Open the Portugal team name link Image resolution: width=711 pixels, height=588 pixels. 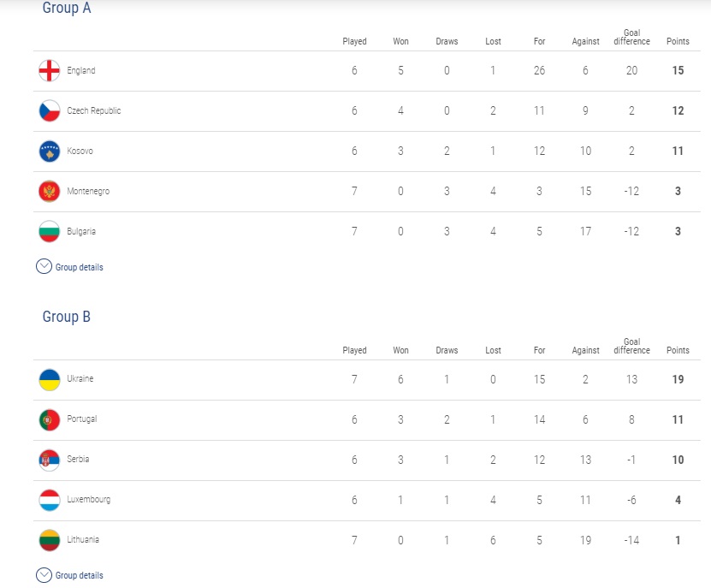[82, 419]
